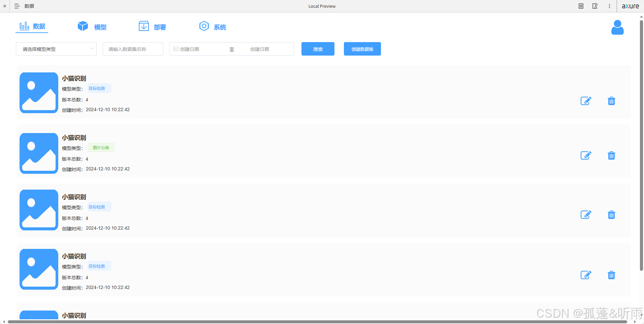Edit the third dataset row

[586, 215]
